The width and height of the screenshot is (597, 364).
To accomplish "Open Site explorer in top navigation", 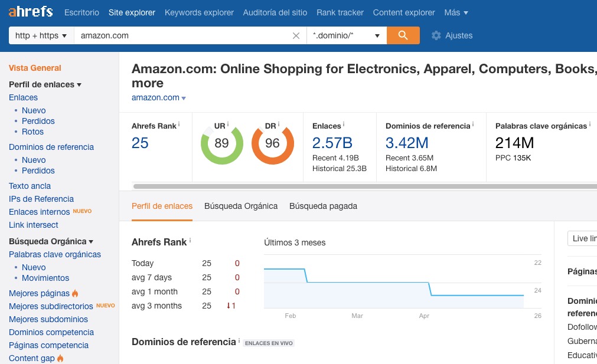I will (132, 12).
